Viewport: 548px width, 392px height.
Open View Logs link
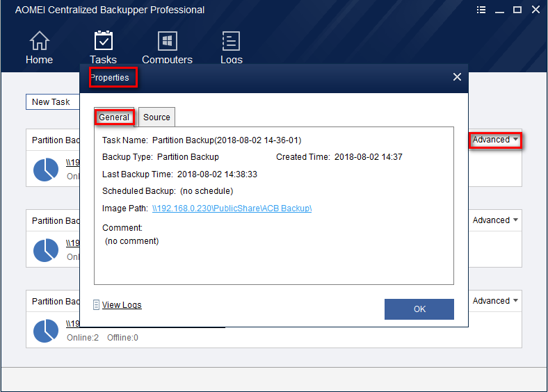pos(122,305)
